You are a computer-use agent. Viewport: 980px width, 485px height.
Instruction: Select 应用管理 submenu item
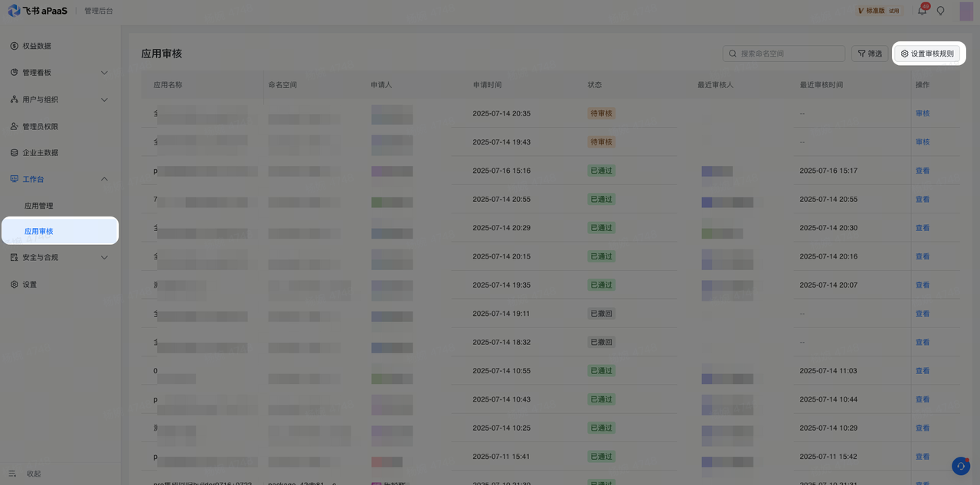click(x=39, y=206)
